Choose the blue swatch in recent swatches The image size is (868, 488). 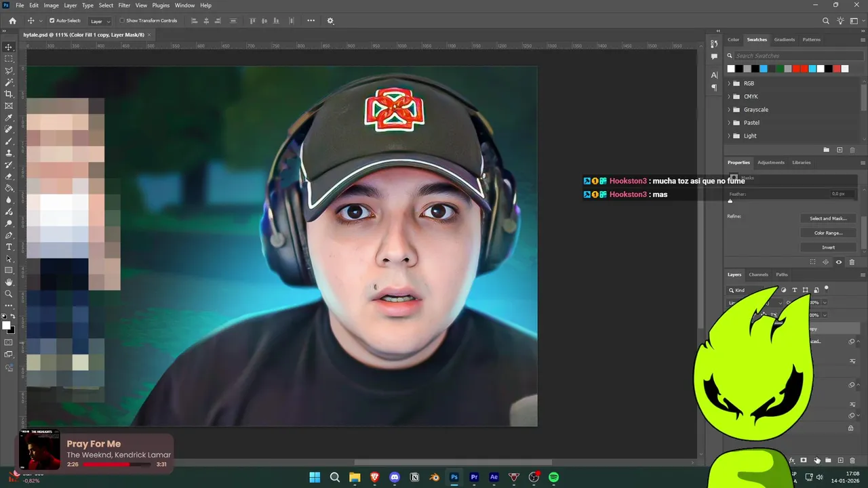(x=764, y=68)
